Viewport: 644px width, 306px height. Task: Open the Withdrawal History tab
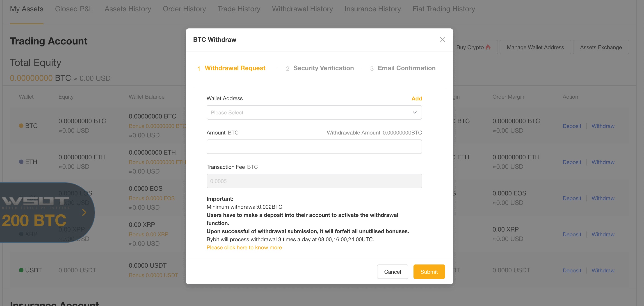click(x=302, y=9)
